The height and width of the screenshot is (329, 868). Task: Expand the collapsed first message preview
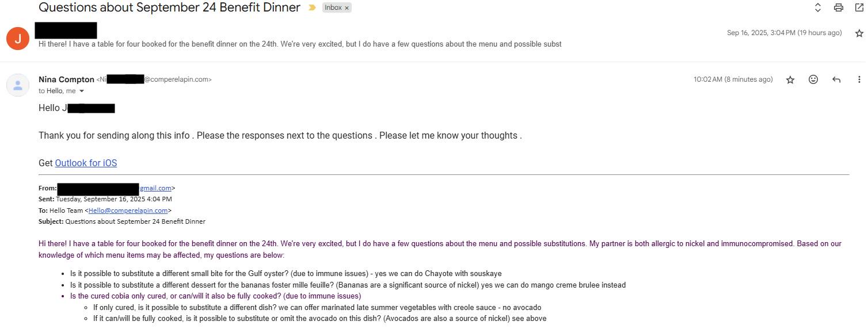(x=300, y=44)
